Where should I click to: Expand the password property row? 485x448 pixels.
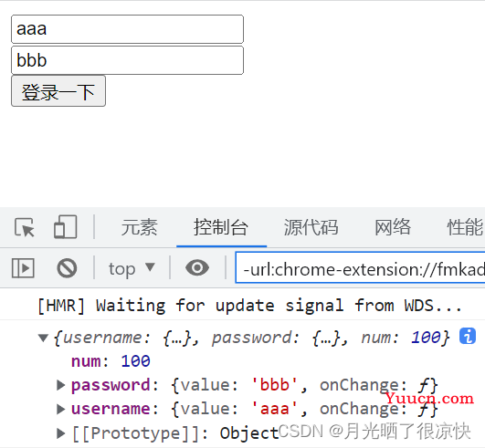[61, 385]
